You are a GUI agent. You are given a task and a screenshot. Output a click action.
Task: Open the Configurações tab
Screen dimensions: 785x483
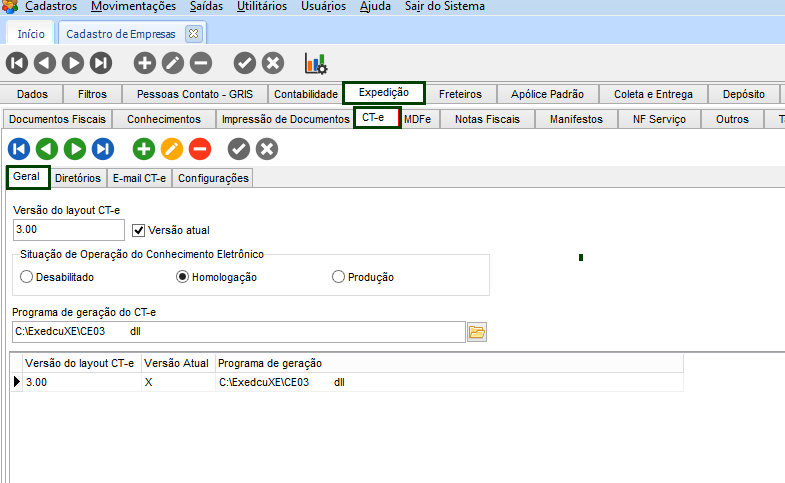coord(213,178)
